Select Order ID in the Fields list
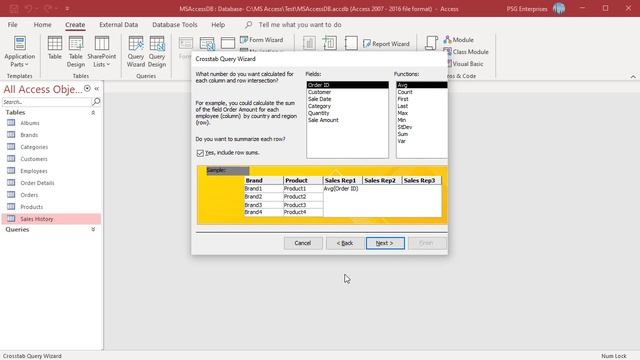 [347, 85]
